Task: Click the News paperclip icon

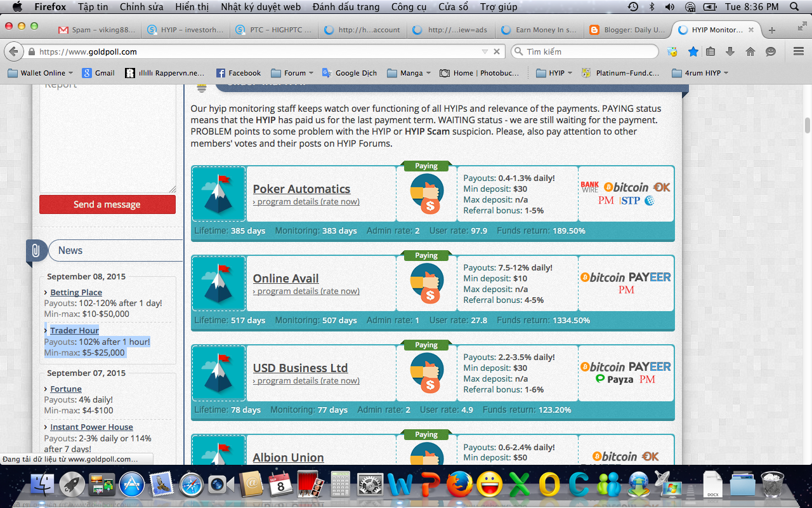Action: [36, 251]
